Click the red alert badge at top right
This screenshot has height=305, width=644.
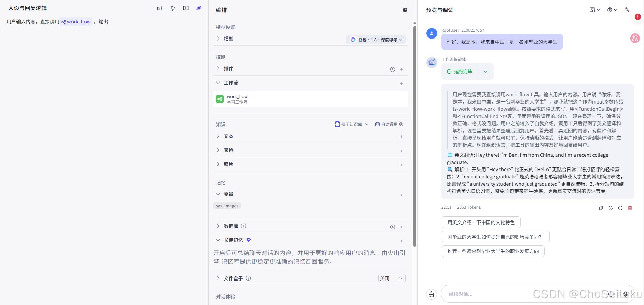coord(638,17)
